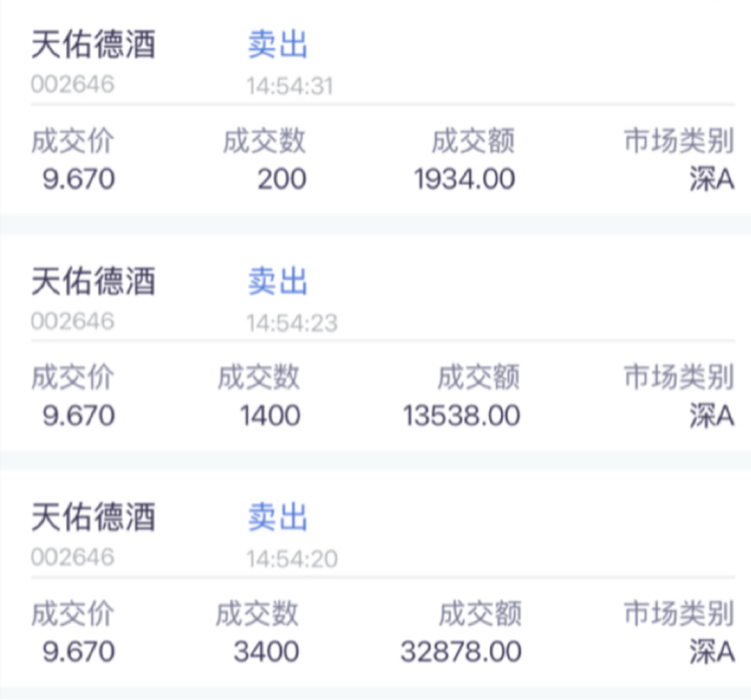Viewport: 751px width, 700px height.
Task: Click the 成交额 amount 1934.00
Action: point(464,179)
